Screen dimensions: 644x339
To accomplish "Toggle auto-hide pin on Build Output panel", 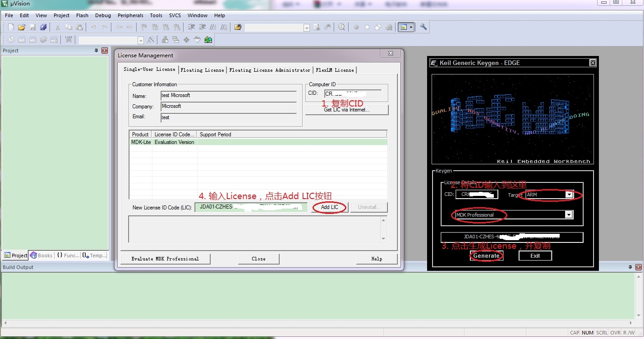I will 630,267.
